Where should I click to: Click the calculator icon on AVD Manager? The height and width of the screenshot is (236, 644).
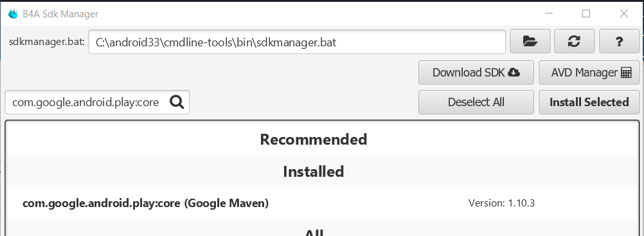coord(626,73)
